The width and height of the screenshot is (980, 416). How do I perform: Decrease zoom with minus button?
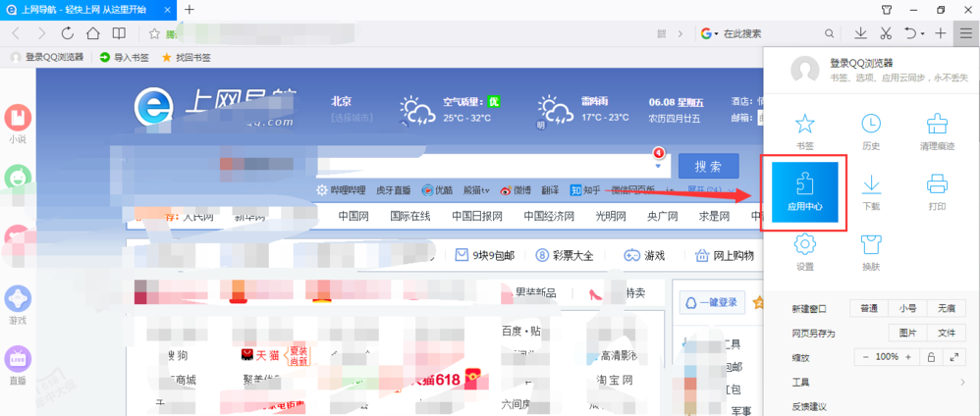(x=866, y=357)
